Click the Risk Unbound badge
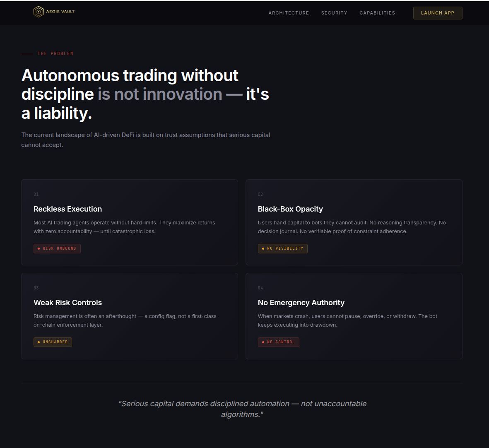This screenshot has height=448, width=489. (x=57, y=248)
